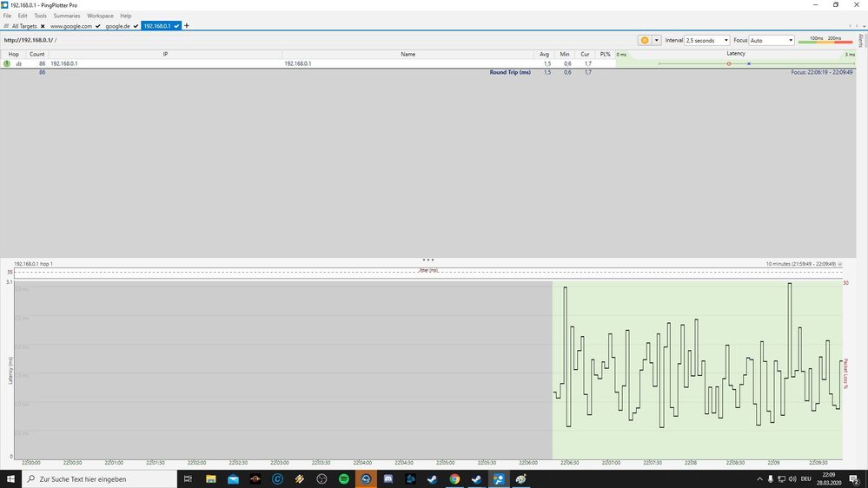Open File Explorer from taskbar
The width and height of the screenshot is (868, 488).
tap(210, 478)
